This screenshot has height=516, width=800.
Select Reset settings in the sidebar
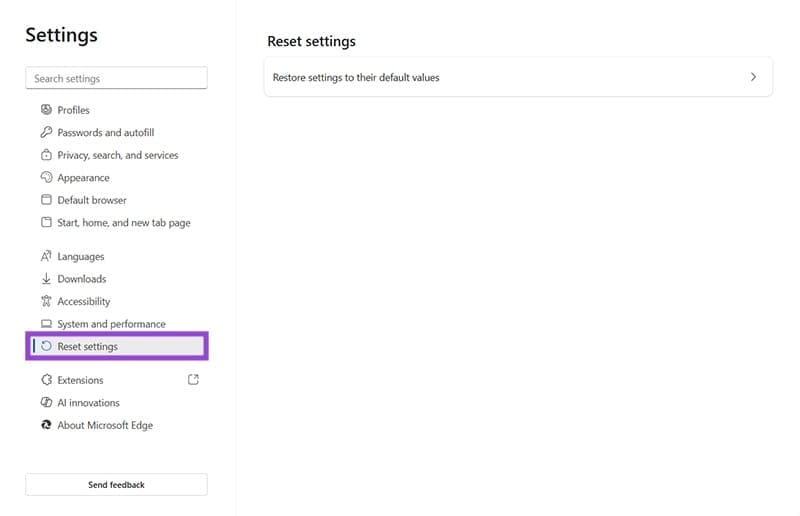(x=87, y=347)
